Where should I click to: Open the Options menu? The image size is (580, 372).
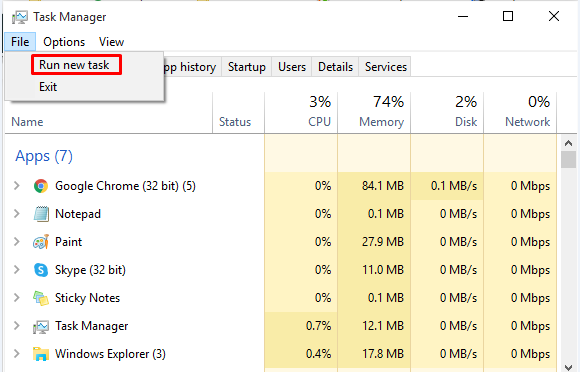coord(64,42)
